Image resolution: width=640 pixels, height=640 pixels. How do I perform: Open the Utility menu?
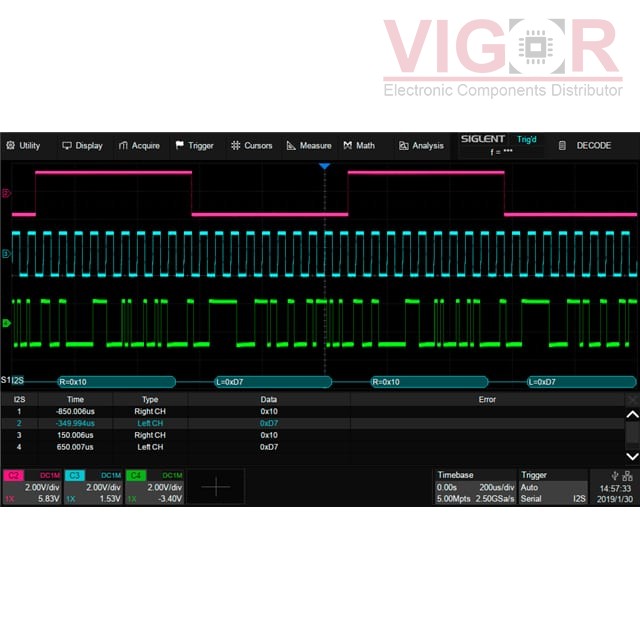tap(23, 146)
